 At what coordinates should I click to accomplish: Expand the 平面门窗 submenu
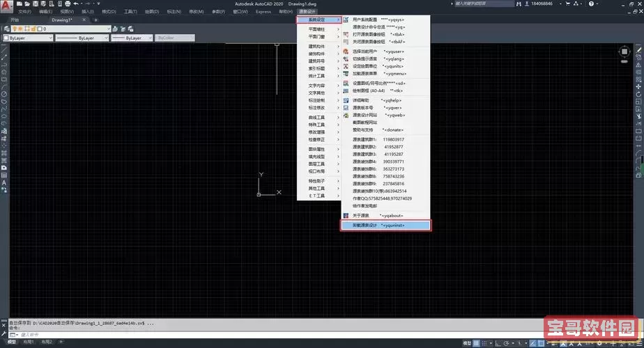[319, 36]
